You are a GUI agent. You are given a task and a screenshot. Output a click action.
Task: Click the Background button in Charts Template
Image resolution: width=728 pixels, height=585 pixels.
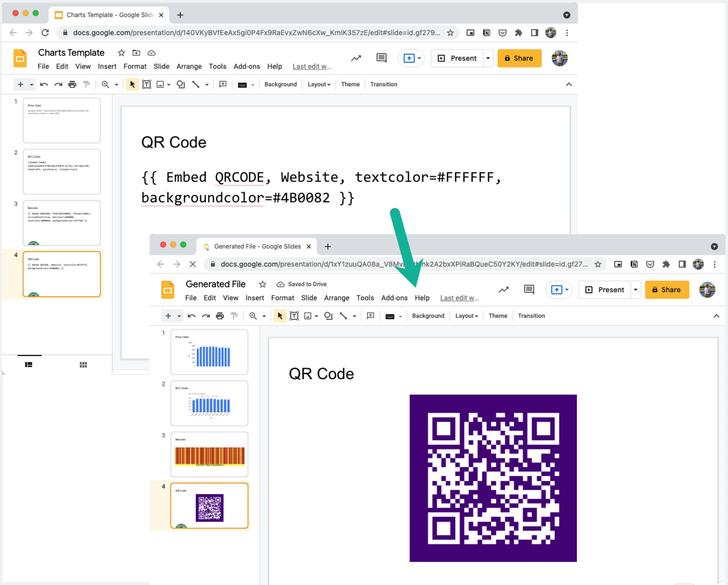280,84
